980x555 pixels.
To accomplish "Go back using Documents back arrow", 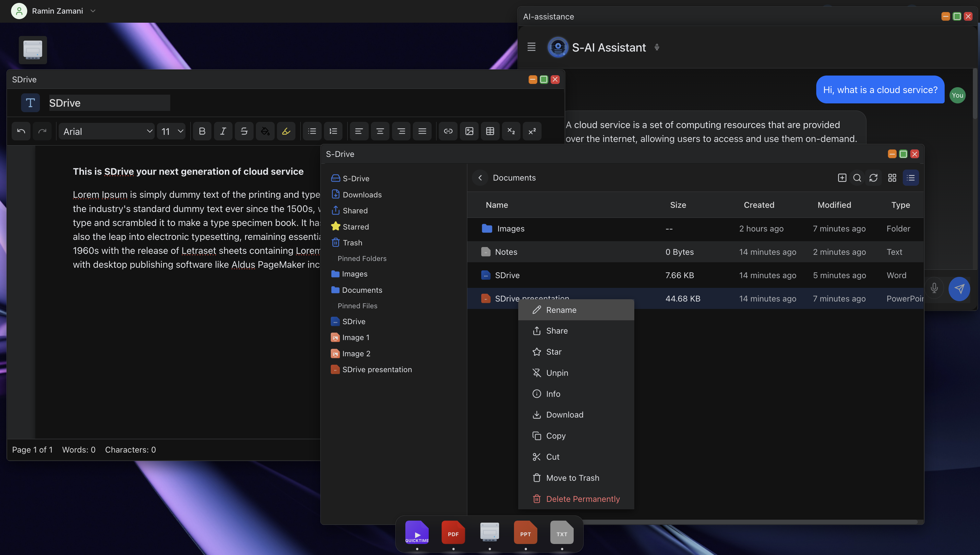I will coord(480,178).
